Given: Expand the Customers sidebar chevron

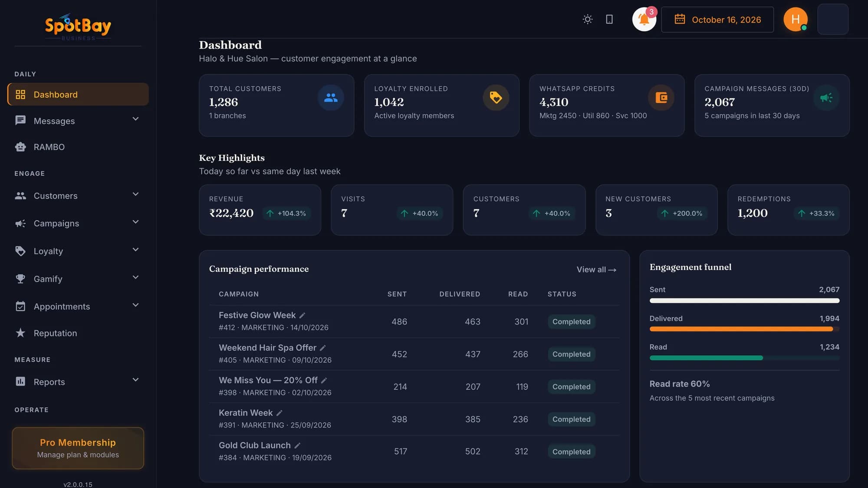Looking at the screenshot, I should (x=135, y=194).
